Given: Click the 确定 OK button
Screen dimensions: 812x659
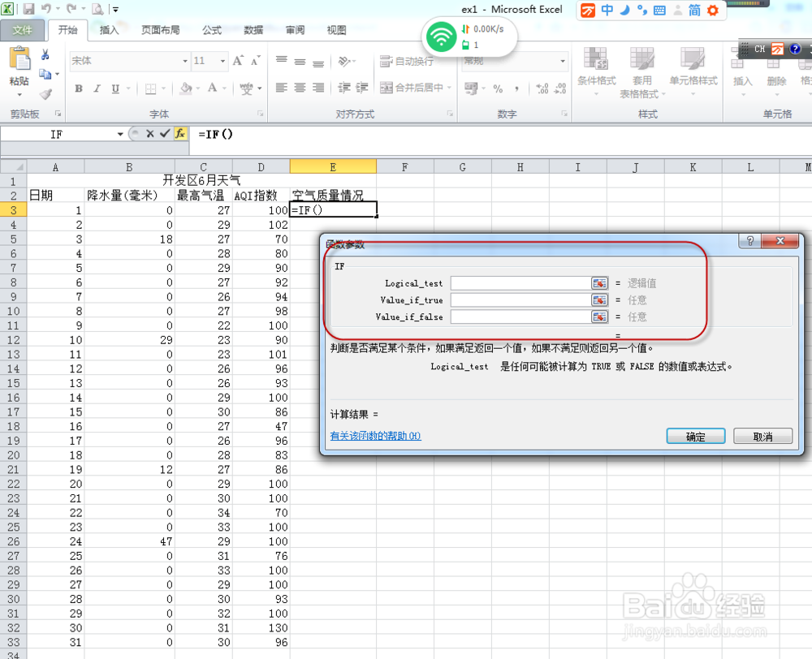Looking at the screenshot, I should [696, 437].
